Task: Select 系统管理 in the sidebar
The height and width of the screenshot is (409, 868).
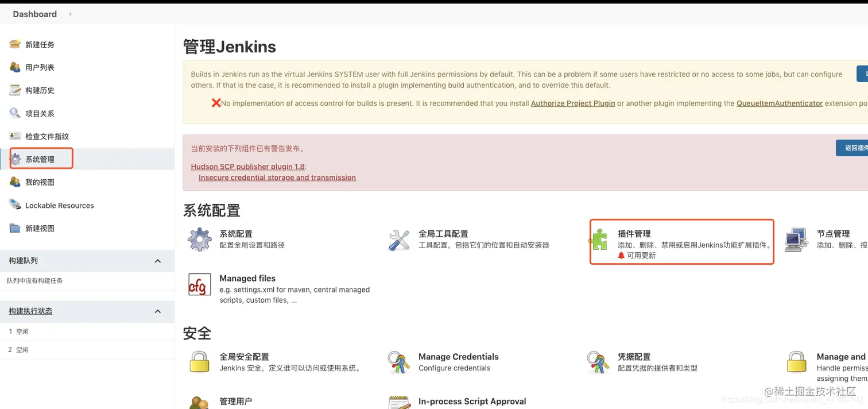Action: point(40,159)
